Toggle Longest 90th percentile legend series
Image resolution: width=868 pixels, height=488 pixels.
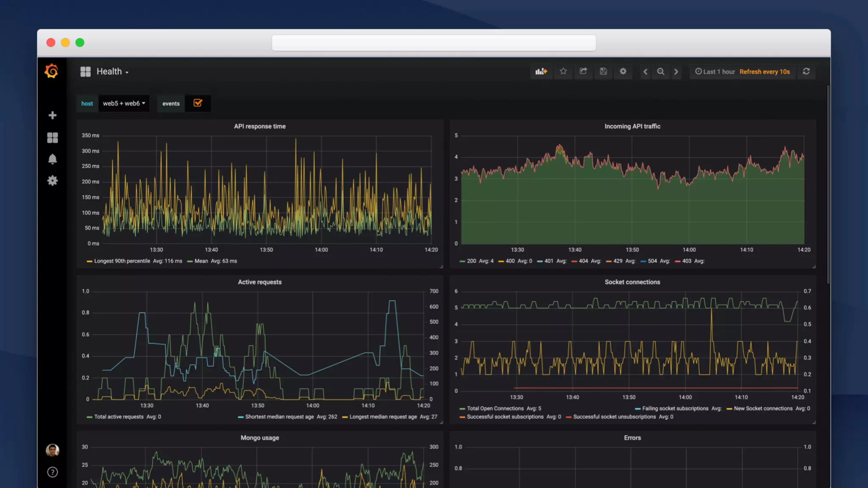[x=122, y=261]
